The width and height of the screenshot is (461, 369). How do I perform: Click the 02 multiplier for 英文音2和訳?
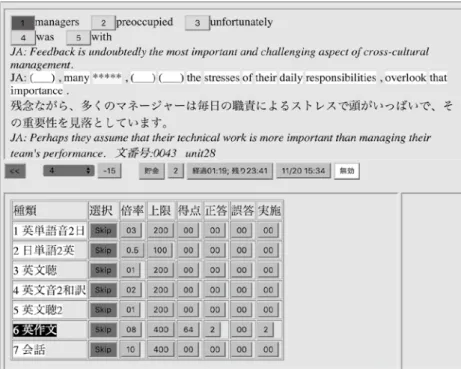click(131, 290)
